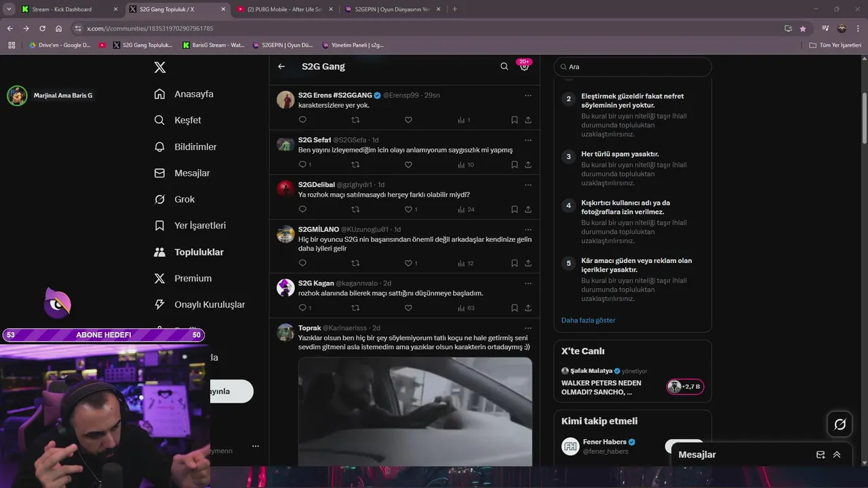Image resolution: width=868 pixels, height=488 pixels.
Task: Like the S2G Sefa1 post
Action: 408,165
